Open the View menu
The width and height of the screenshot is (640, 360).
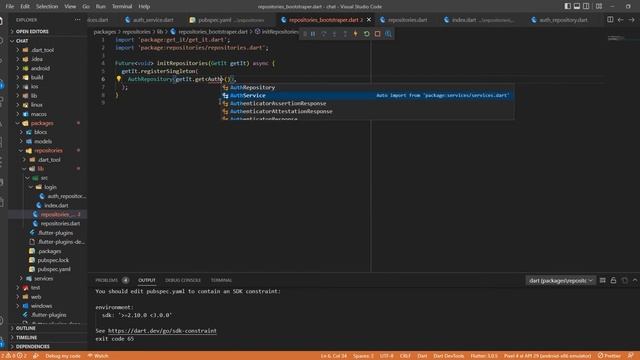pos(70,6)
